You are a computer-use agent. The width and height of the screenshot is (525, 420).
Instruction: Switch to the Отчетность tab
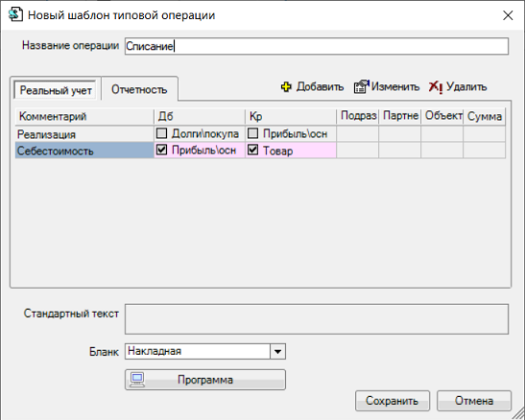pos(139,89)
